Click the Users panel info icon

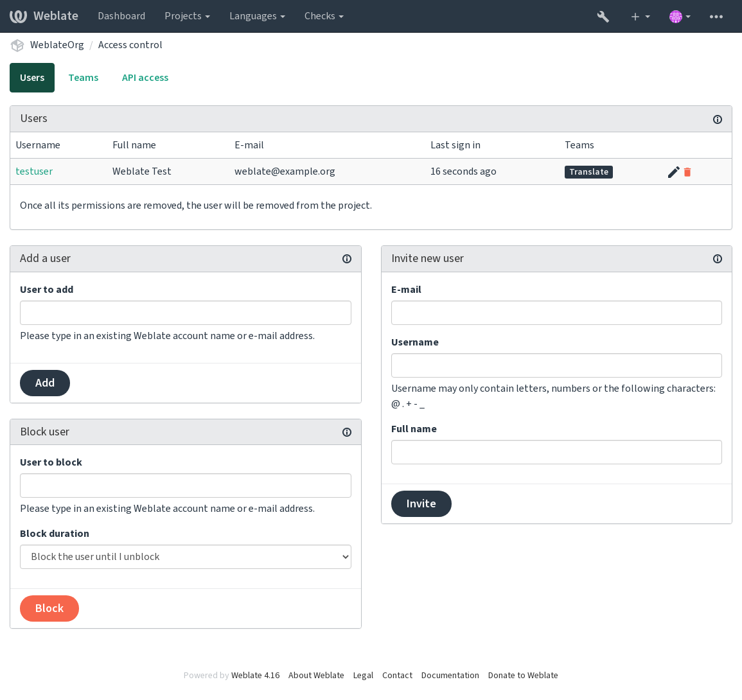click(718, 119)
